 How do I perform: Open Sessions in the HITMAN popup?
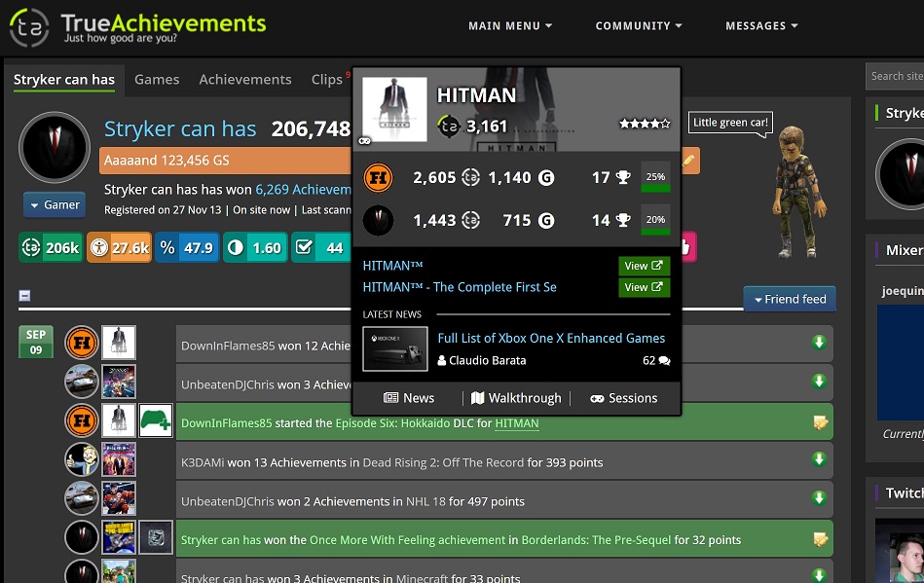click(624, 398)
